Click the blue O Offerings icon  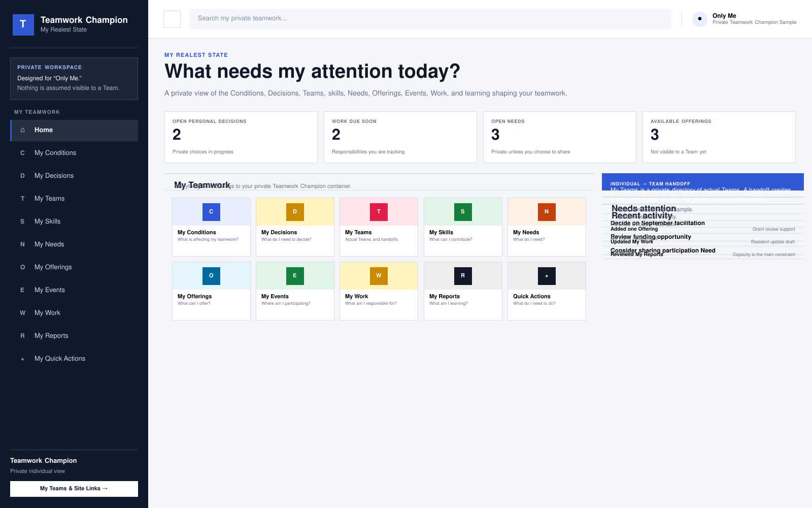(211, 276)
